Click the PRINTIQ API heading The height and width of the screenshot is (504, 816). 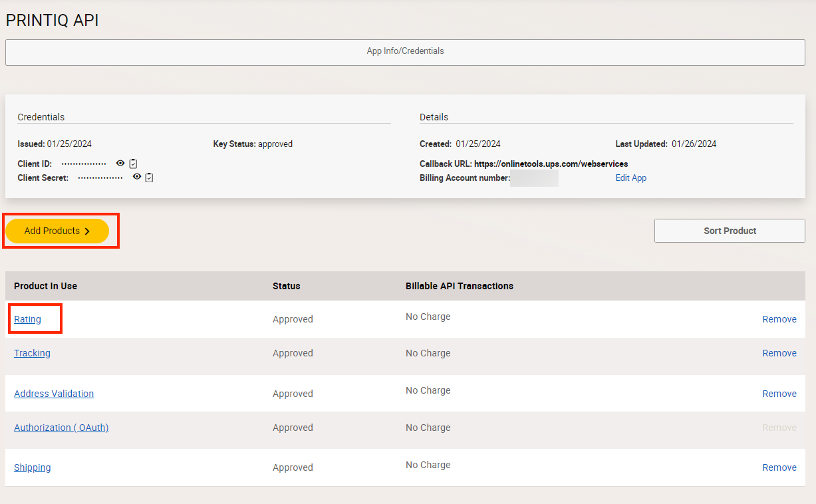(x=52, y=21)
